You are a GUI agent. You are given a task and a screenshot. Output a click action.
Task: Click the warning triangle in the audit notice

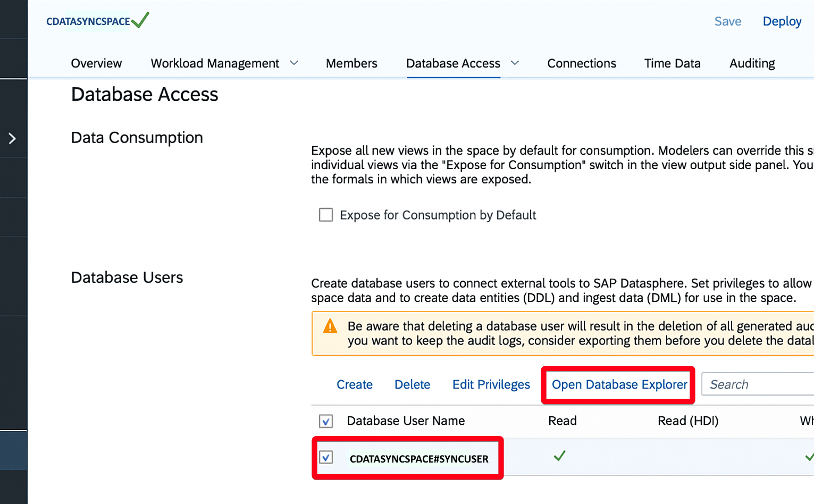tap(330, 327)
